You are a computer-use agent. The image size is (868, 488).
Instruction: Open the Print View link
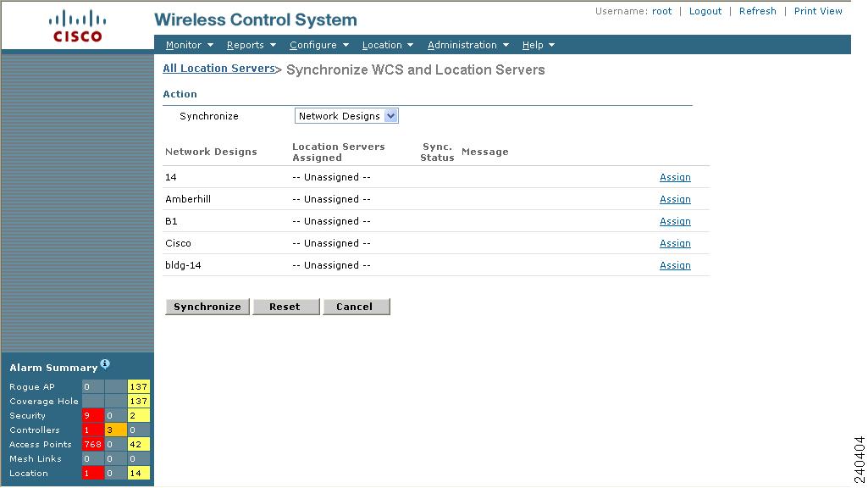coord(818,11)
